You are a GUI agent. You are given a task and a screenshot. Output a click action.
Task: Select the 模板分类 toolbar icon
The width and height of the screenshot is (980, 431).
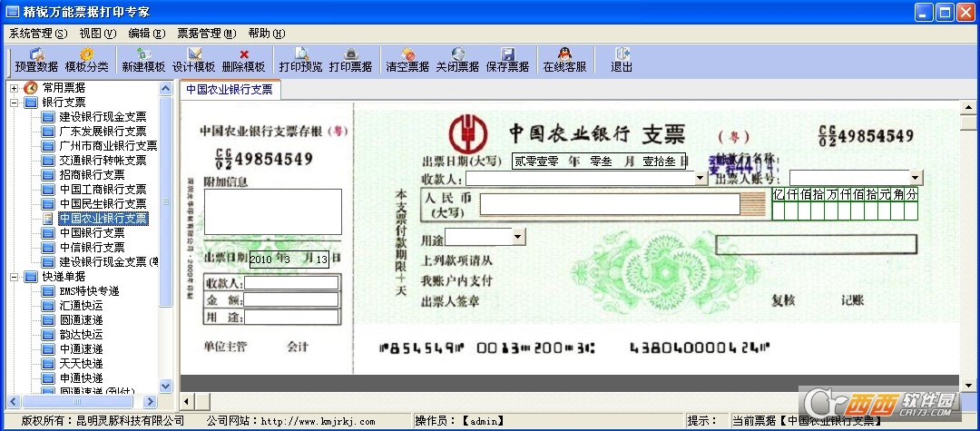tap(86, 61)
